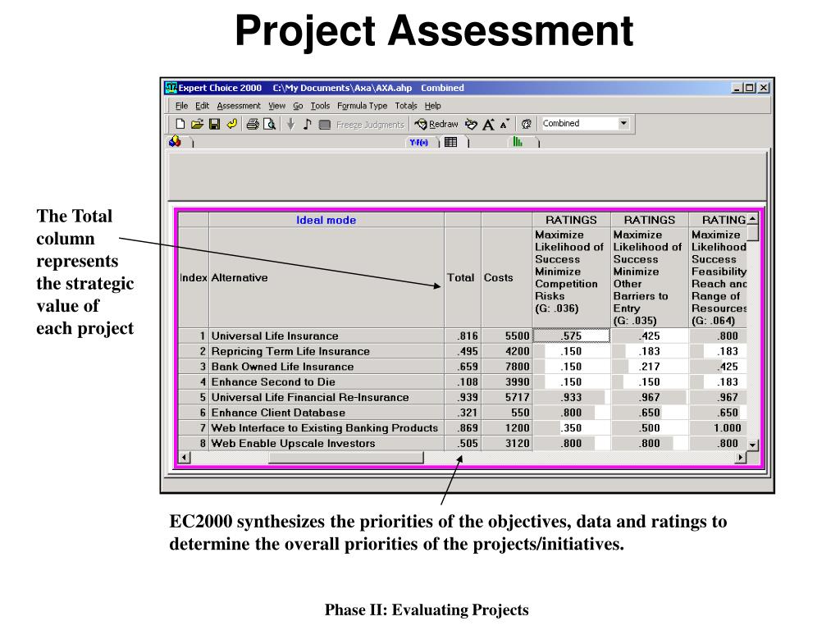Open the Go menu
Viewport: 840px width, 630px height.
click(298, 106)
